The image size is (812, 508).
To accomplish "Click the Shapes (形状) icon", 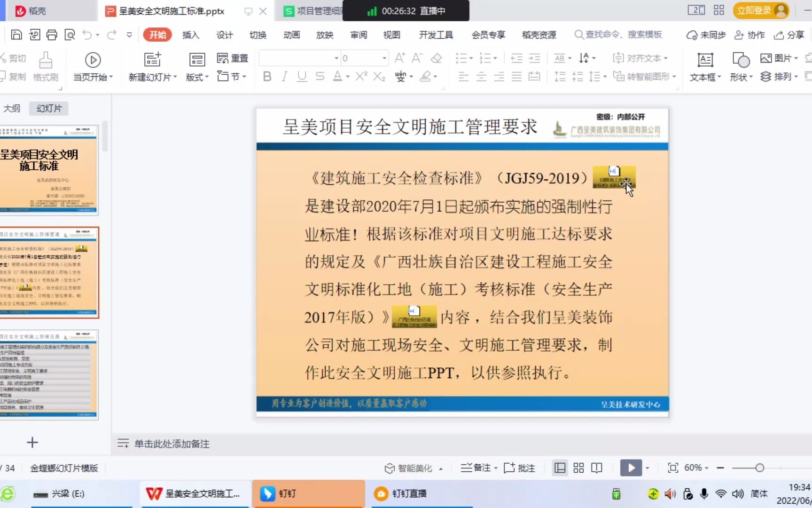I will tap(741, 60).
